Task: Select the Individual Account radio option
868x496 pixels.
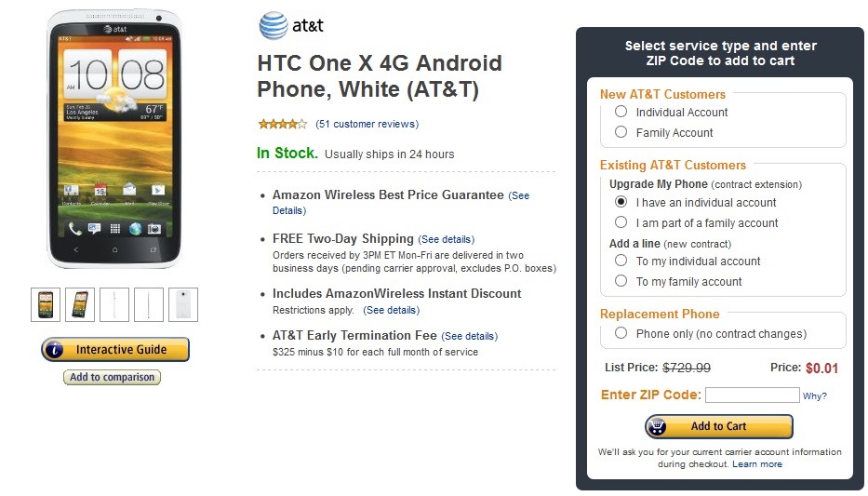Action: (621, 112)
